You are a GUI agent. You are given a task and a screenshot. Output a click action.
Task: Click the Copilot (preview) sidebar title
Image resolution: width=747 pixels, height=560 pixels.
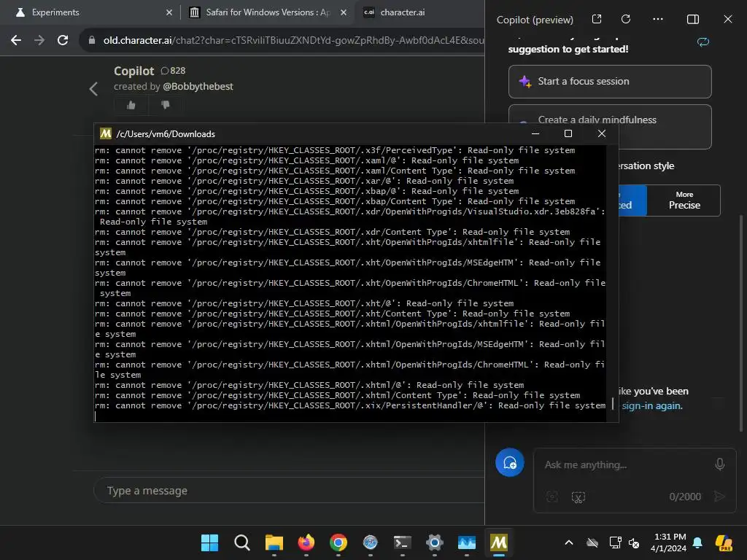pyautogui.click(x=535, y=20)
